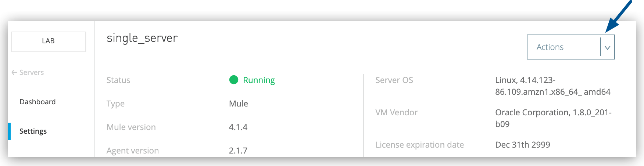The image size is (644, 166).
Task: Open the Dashboard section
Action: point(37,102)
